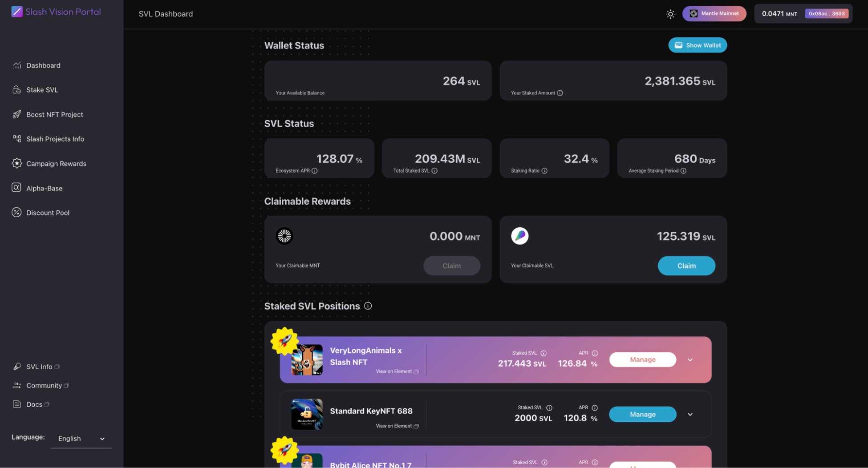Click the Community people icon

[x=17, y=385]
